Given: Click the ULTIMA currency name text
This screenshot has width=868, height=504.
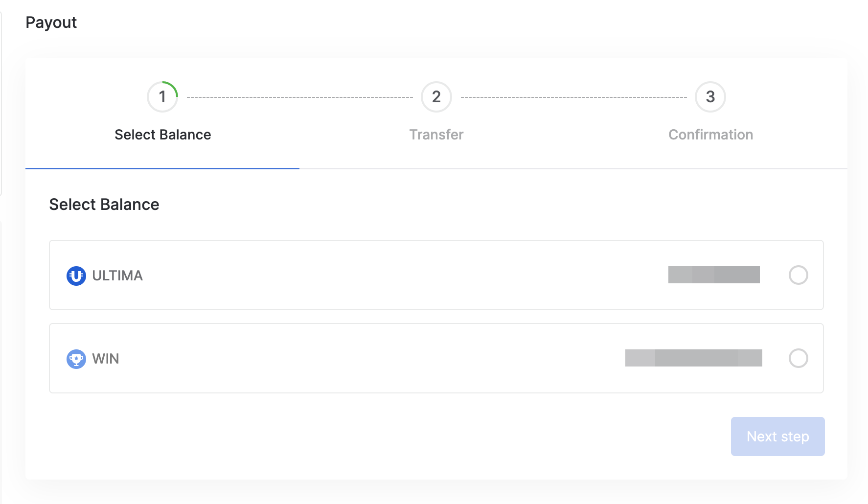Looking at the screenshot, I should click(117, 275).
